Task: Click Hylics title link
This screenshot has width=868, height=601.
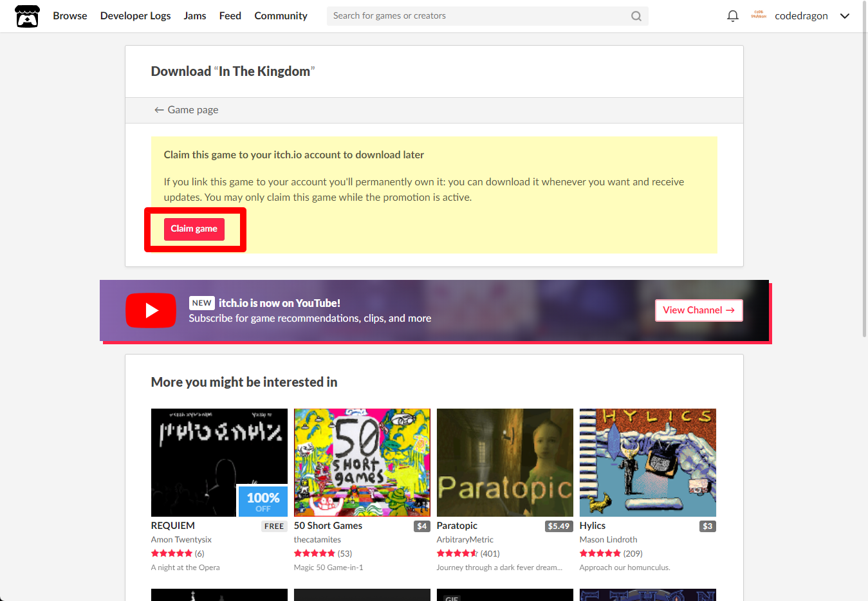Action: (x=593, y=526)
